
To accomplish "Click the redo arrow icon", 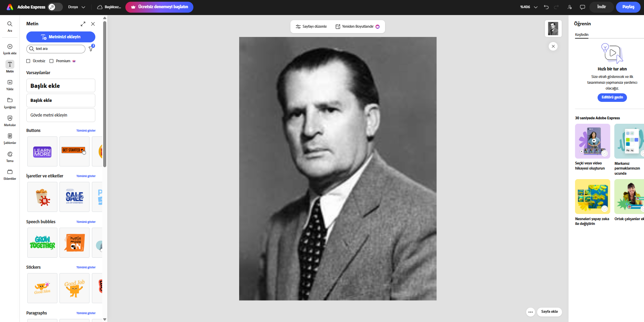I will coord(556,7).
